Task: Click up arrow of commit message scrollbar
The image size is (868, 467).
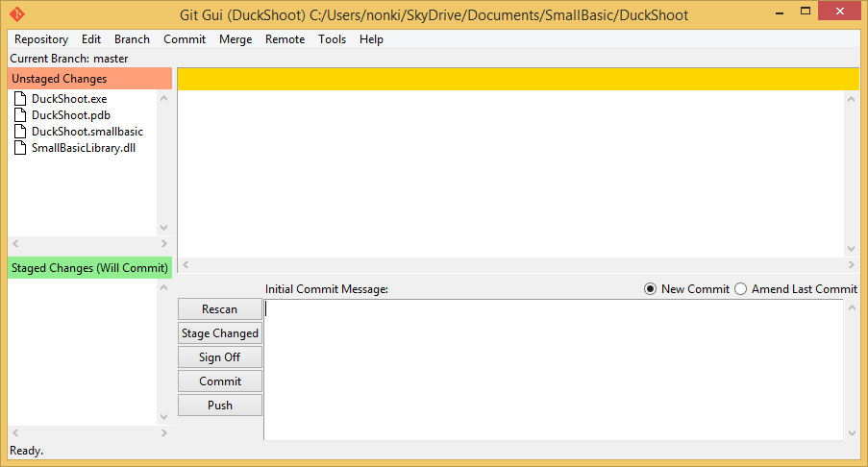Action: 852,307
